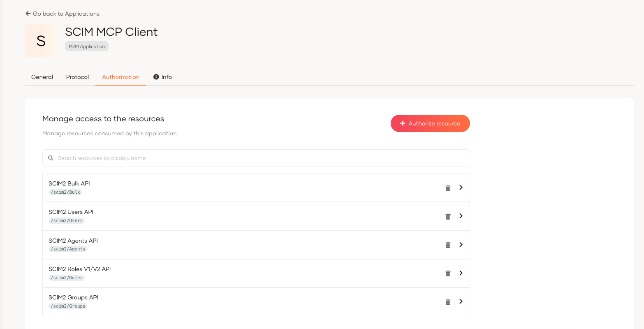Click the resources consumed description text
The image size is (644, 329).
click(x=110, y=133)
